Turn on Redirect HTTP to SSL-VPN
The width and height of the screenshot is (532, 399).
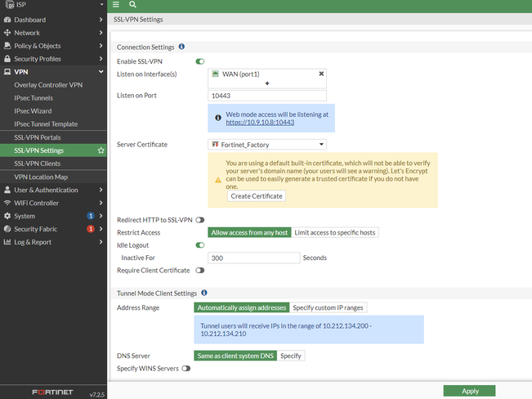(199, 220)
